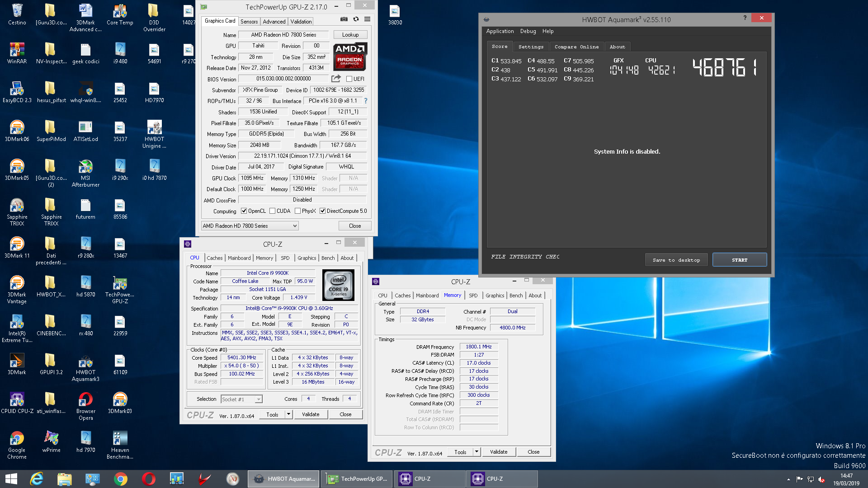This screenshot has height=488, width=868.
Task: Click Close in the CPU-Z Memory window
Action: coord(533,452)
